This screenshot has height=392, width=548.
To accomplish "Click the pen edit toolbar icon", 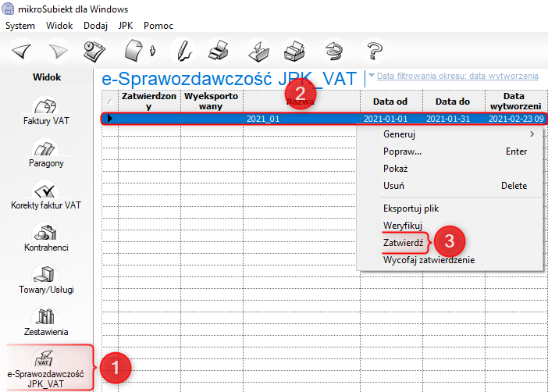I will coord(183,51).
